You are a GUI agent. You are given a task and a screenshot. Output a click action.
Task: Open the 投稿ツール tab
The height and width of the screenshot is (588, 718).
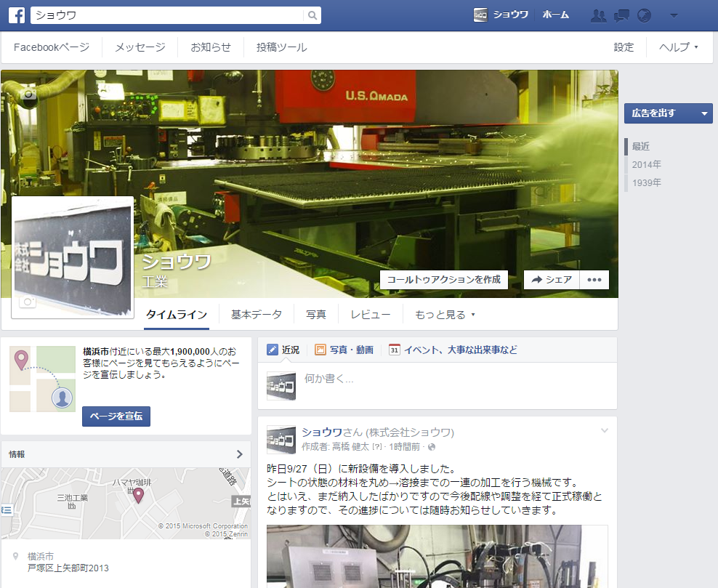click(282, 47)
